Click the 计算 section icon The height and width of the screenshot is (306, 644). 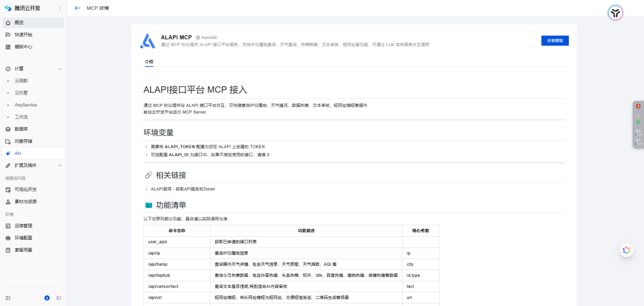(x=8, y=69)
